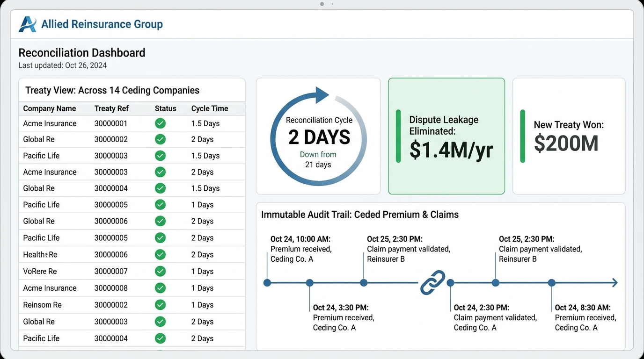
Task: Click the "$200M" value
Action: (x=566, y=143)
